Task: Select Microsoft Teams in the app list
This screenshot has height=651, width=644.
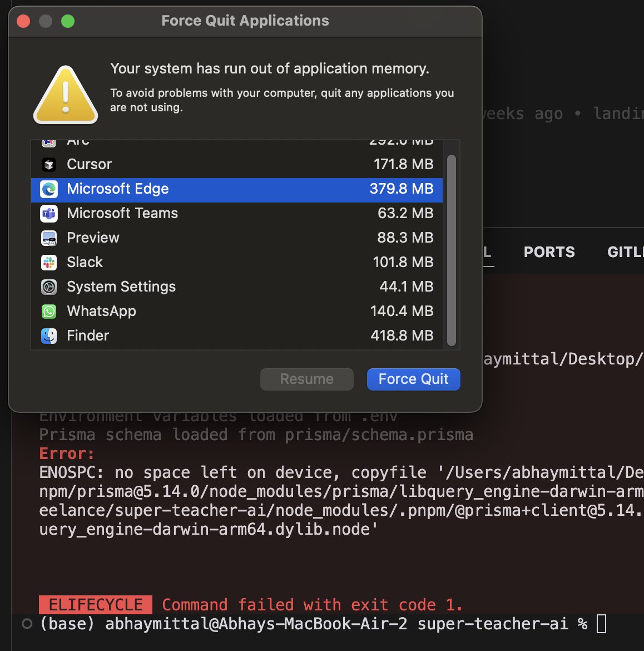Action: (237, 214)
